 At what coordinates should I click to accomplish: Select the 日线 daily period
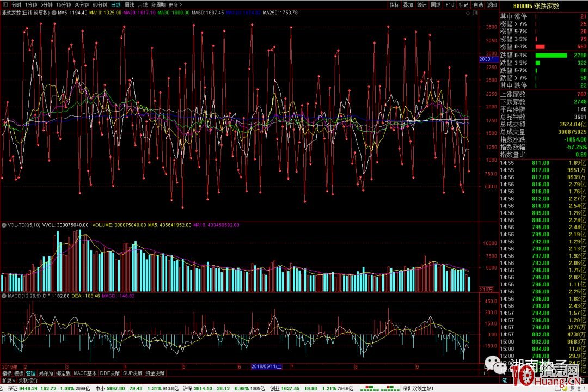tap(115, 4)
